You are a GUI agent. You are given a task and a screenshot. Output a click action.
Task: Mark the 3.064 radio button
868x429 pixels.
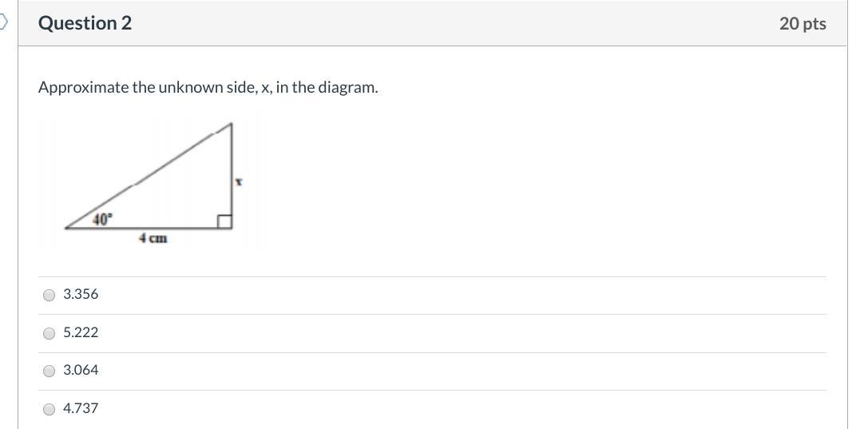click(50, 371)
